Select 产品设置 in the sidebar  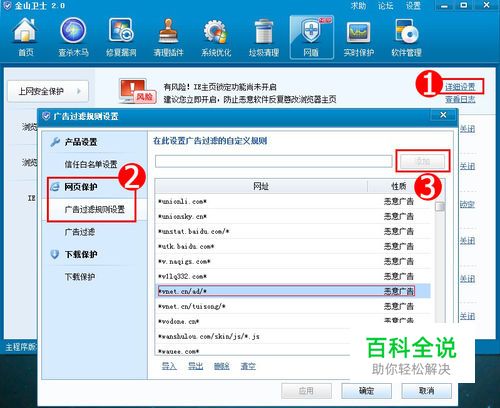click(x=81, y=142)
